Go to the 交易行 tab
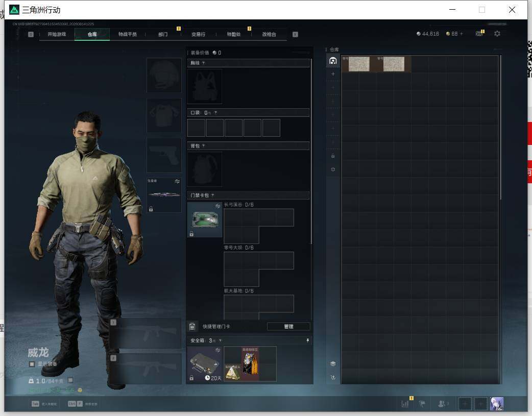The image size is (532, 416). [198, 34]
